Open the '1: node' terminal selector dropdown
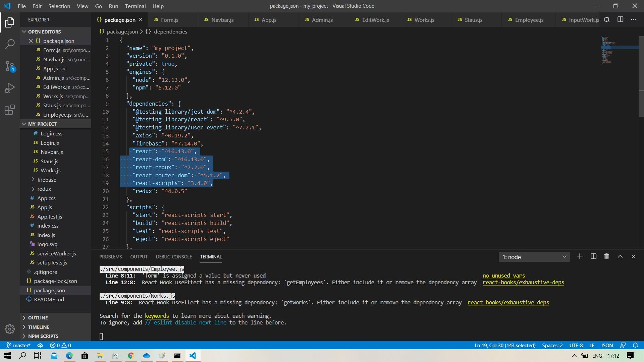The width and height of the screenshot is (644, 362). tap(534, 256)
